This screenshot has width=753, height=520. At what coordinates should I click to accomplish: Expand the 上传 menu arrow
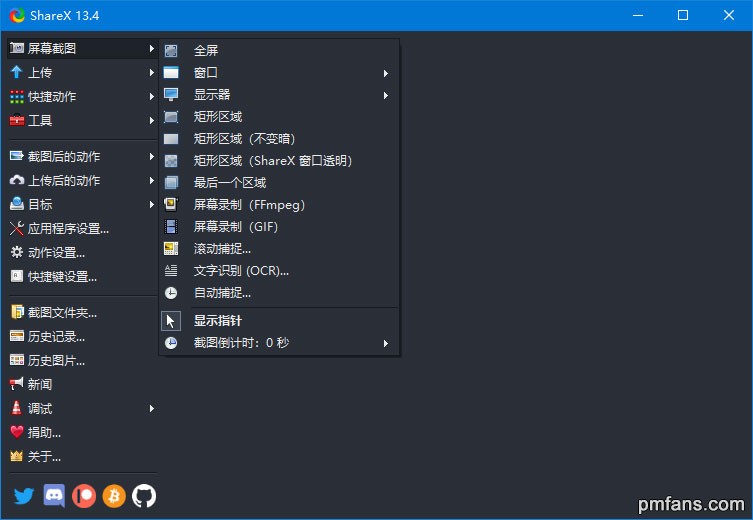coord(151,72)
